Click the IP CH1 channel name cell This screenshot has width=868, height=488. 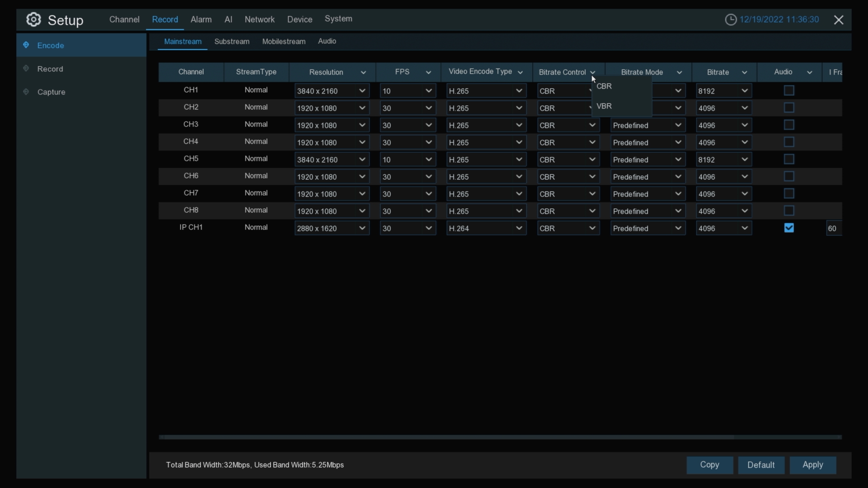coord(191,227)
